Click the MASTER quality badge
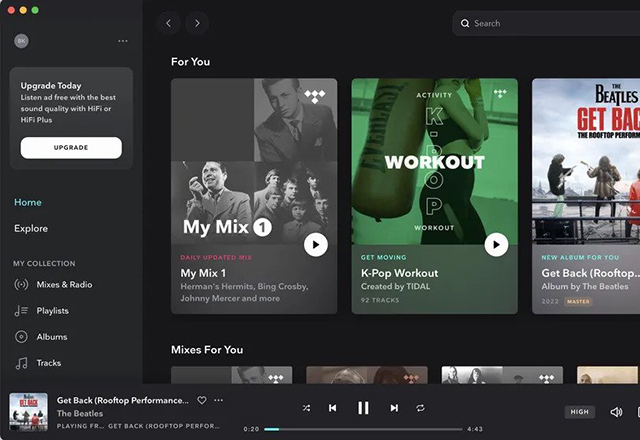This screenshot has width=640, height=440. 578,302
